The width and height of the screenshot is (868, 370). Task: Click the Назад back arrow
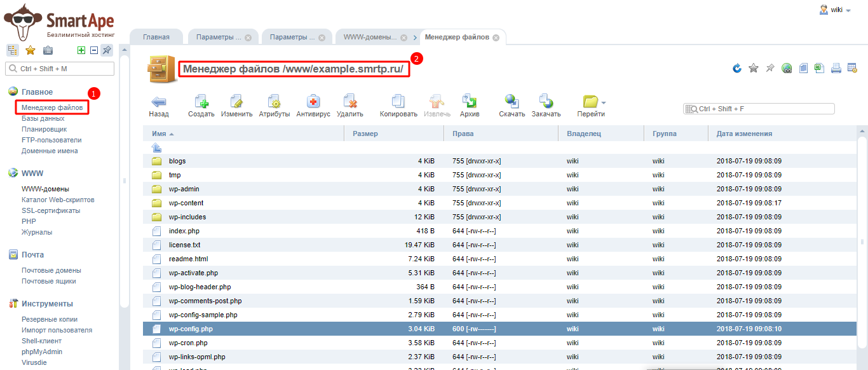click(x=159, y=102)
